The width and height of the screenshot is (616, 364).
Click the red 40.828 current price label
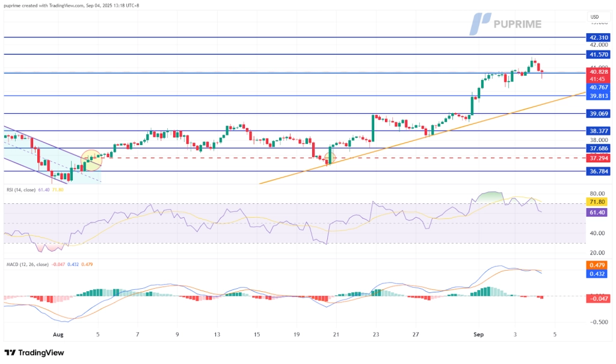[x=598, y=72]
